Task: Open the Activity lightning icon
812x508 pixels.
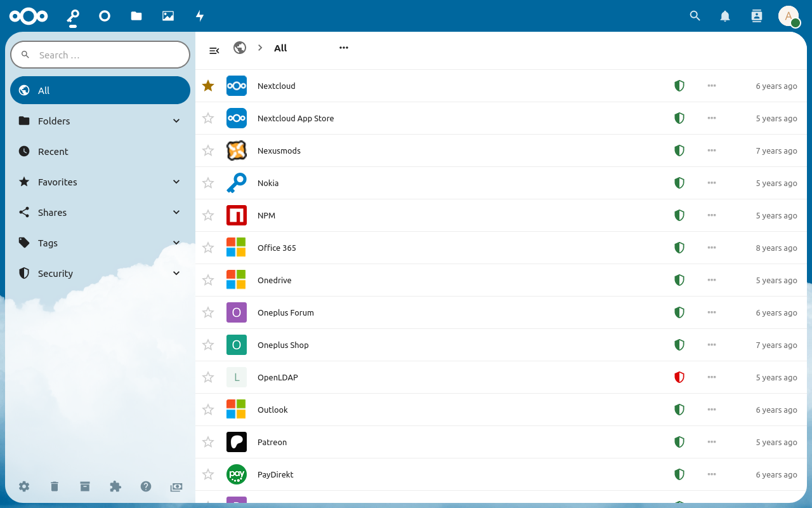Action: tap(200, 16)
